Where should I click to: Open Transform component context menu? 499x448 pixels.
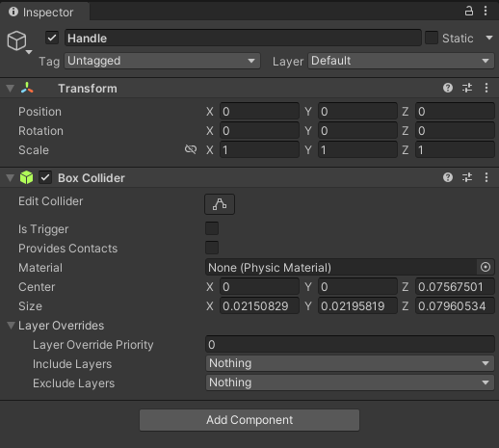pos(486,88)
